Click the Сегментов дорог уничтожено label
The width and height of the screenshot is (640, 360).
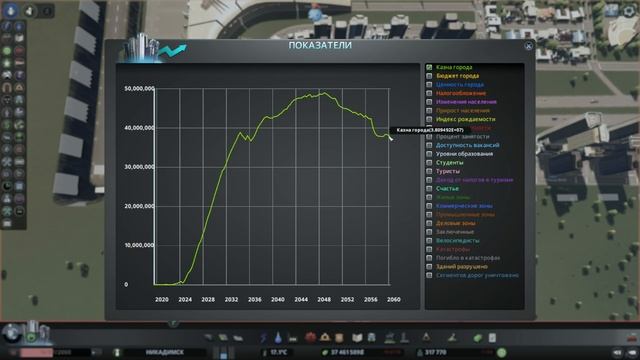[477, 276]
